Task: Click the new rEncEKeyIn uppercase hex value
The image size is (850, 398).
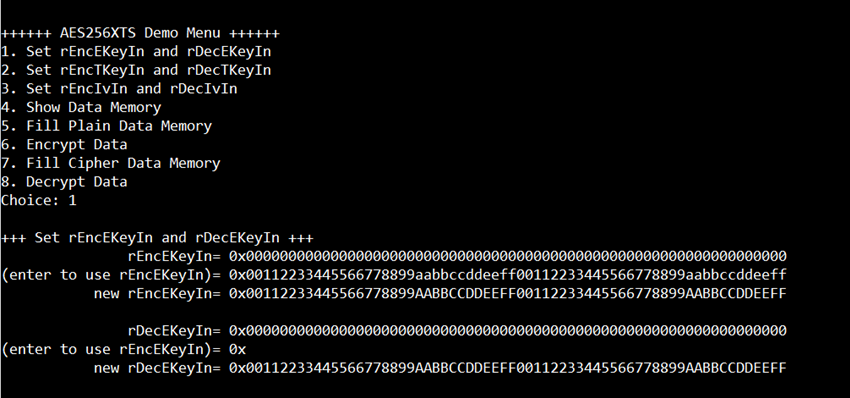Action: point(507,293)
